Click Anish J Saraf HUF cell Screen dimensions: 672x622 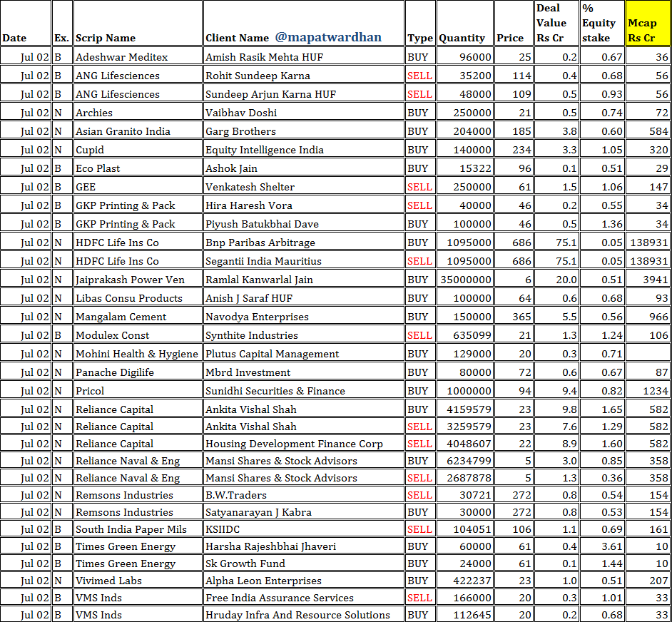[x=304, y=298]
